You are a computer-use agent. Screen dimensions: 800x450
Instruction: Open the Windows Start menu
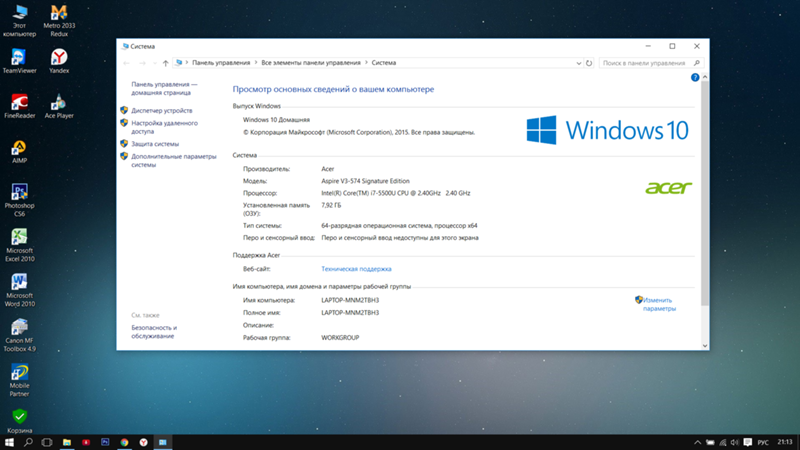(9, 442)
